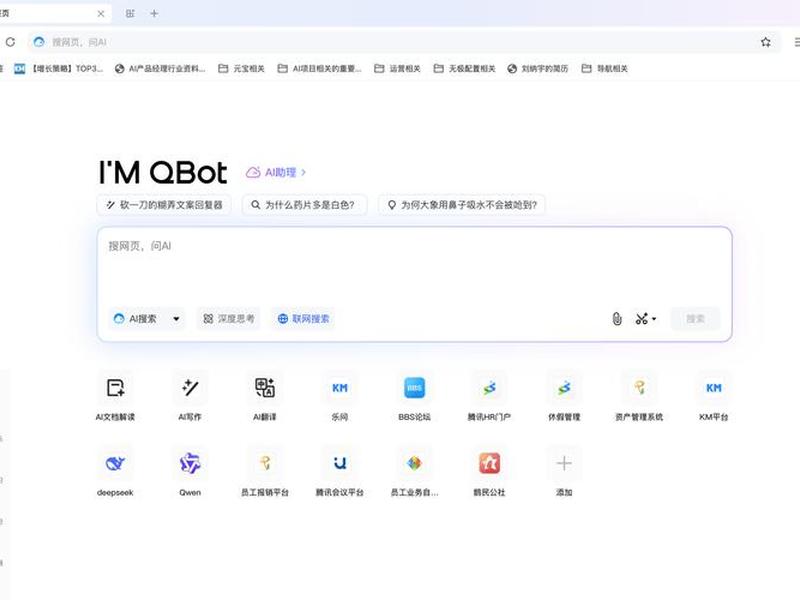Image resolution: width=800 pixels, height=600 pixels.
Task: Open the AI文档解读 shortcut
Action: tap(115, 396)
